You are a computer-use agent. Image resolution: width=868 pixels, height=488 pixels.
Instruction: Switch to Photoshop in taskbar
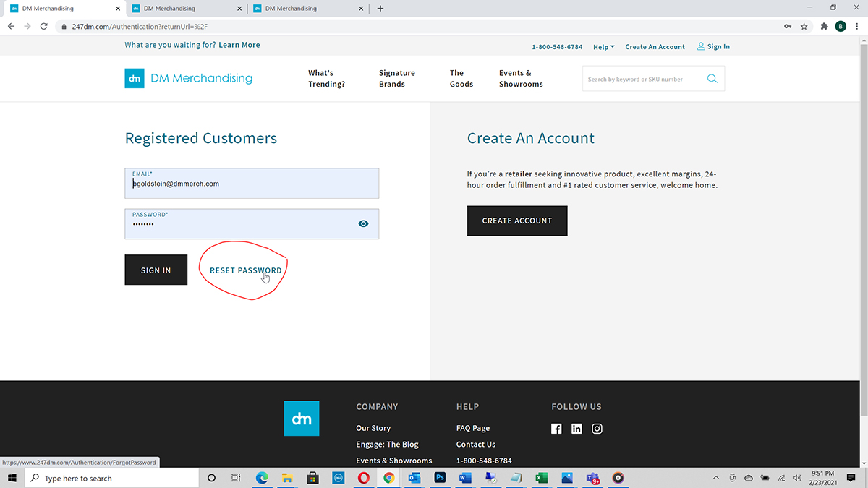click(440, 478)
